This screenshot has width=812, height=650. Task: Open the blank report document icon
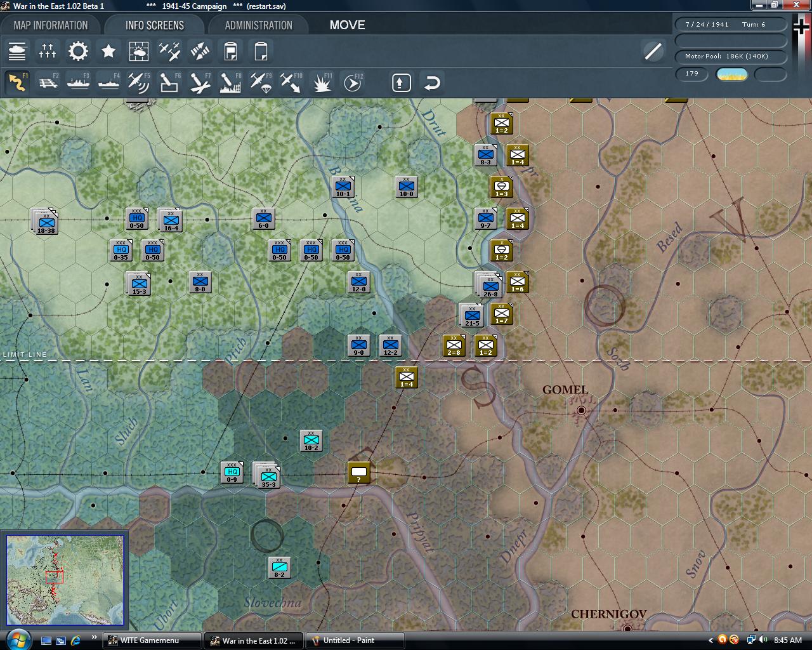(x=261, y=51)
